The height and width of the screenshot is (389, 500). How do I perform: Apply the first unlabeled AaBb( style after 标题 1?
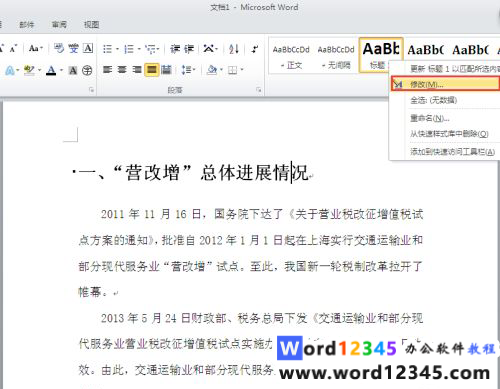[426, 50]
